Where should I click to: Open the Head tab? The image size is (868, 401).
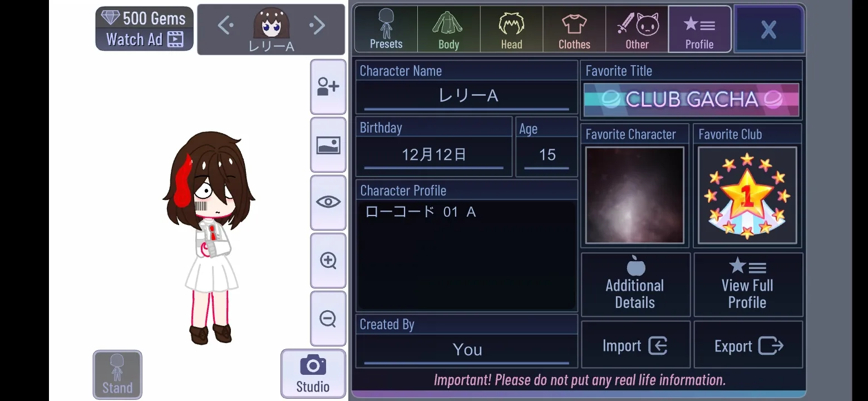coord(511,29)
